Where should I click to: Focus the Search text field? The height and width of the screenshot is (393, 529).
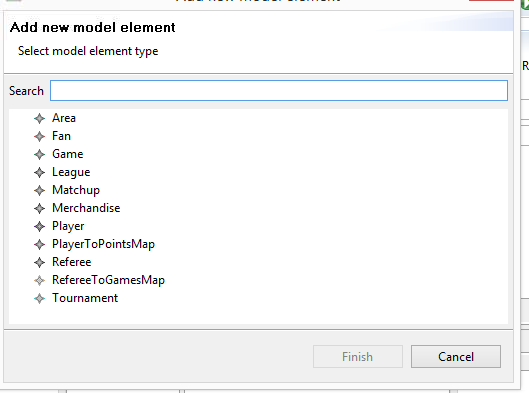tap(279, 90)
